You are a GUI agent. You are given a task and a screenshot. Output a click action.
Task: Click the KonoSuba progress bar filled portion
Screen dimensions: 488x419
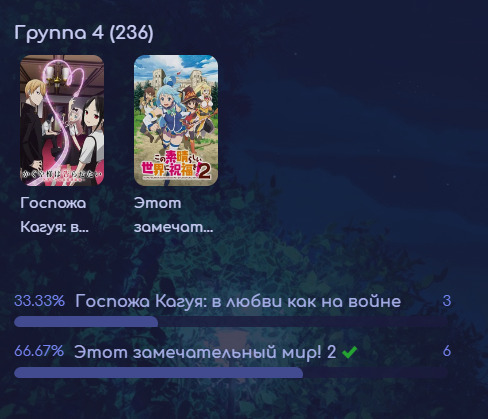pos(158,372)
